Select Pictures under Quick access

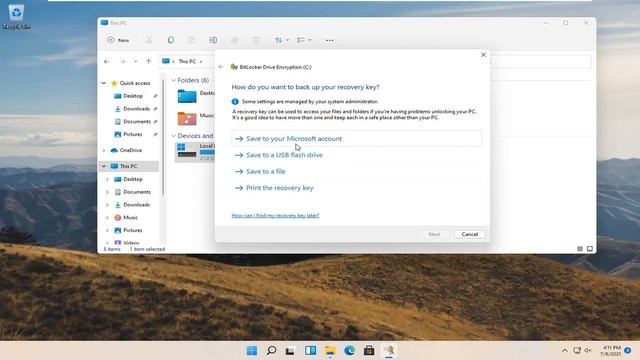(133, 134)
